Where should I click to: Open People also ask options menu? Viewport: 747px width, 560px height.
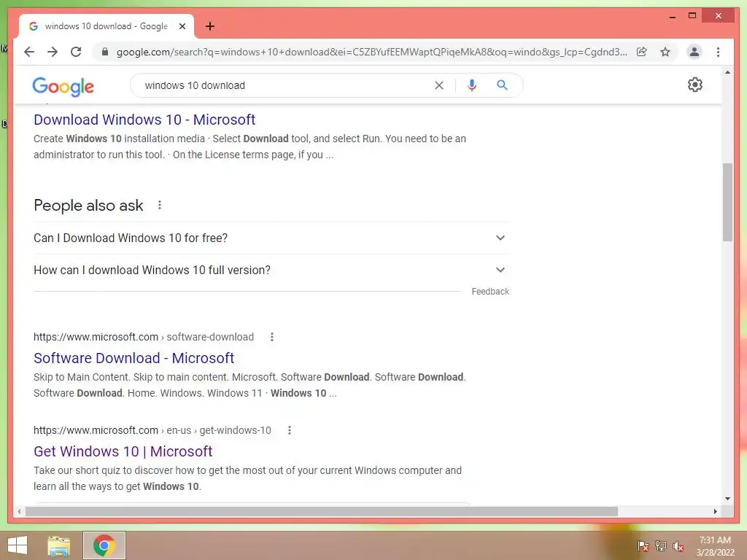tap(160, 205)
